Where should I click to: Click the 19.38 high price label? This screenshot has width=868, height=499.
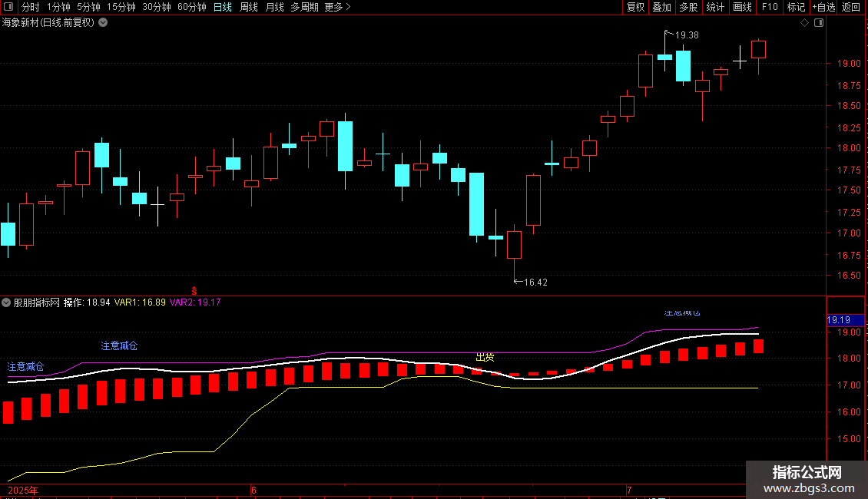pyautogui.click(x=687, y=35)
